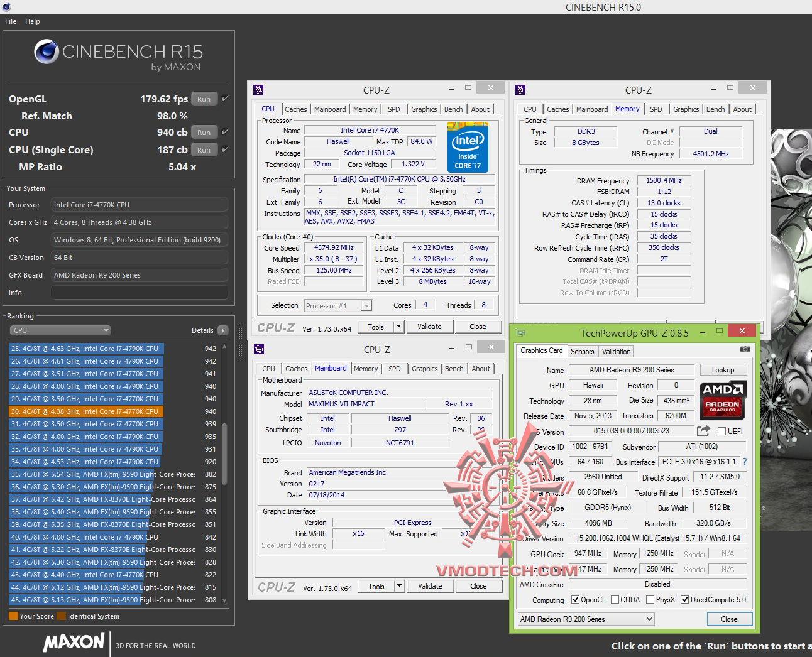Click the AMD Radeon Graphics logo in GPU-Z
The image size is (812, 657).
(723, 399)
